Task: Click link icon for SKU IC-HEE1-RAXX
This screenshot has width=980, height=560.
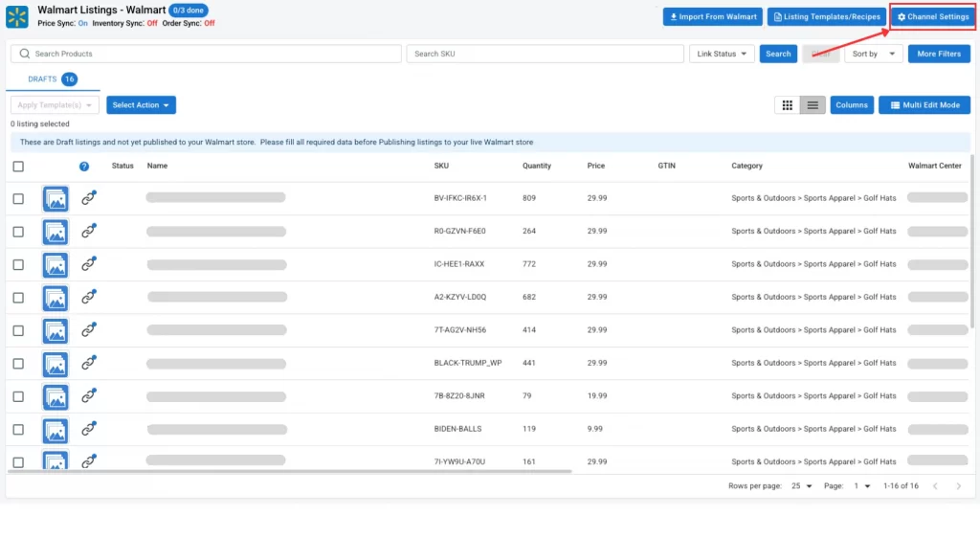Action: (x=89, y=264)
